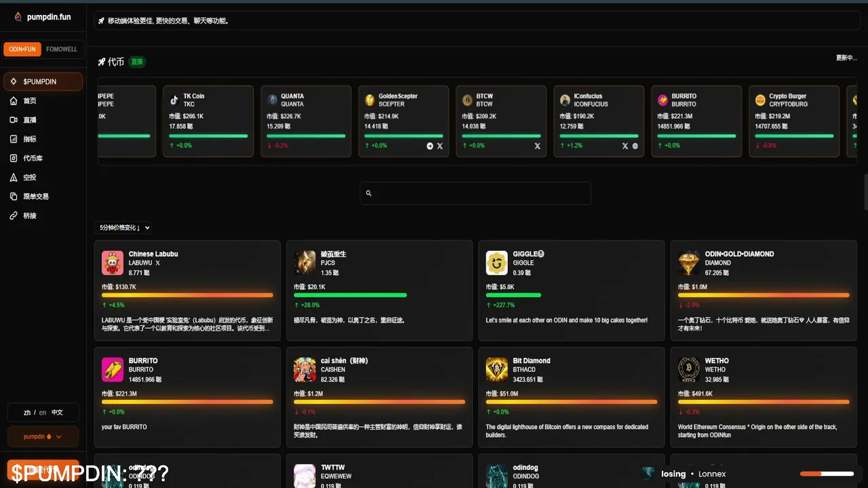Open the 空投 airdrop triangle icon

click(x=14, y=177)
